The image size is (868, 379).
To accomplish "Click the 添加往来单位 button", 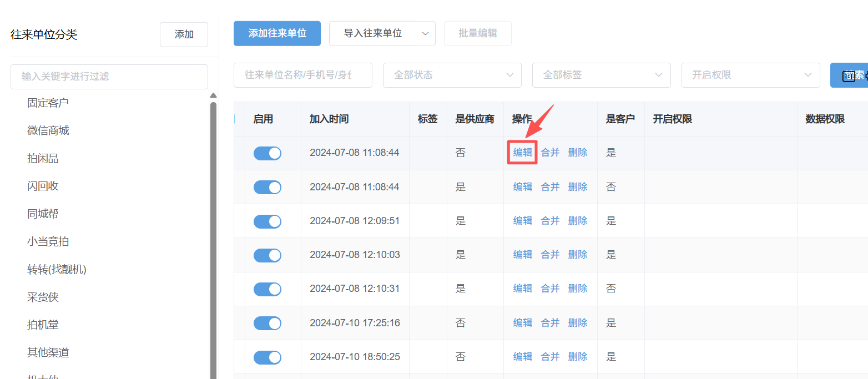I will click(x=277, y=33).
